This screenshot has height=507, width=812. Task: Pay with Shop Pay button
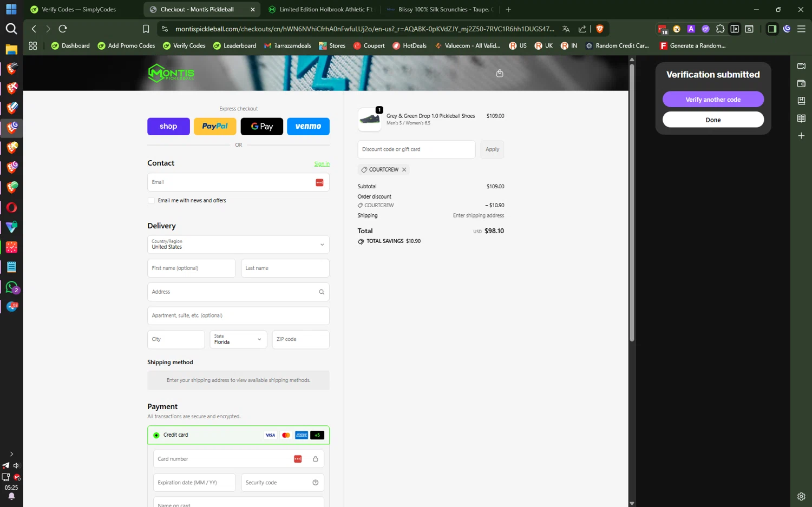(x=168, y=126)
